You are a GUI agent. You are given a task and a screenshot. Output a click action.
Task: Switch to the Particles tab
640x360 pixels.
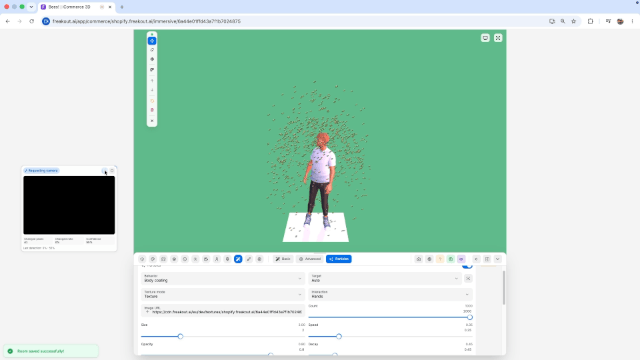339,259
